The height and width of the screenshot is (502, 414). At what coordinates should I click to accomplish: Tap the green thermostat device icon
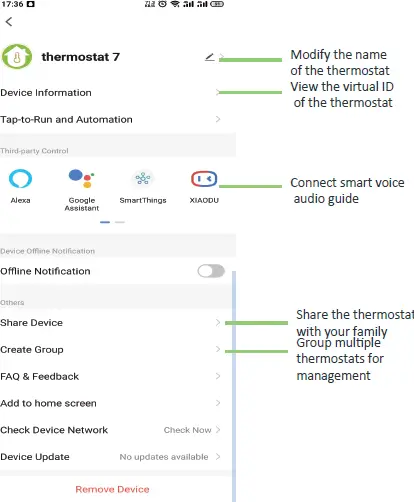(x=17, y=57)
